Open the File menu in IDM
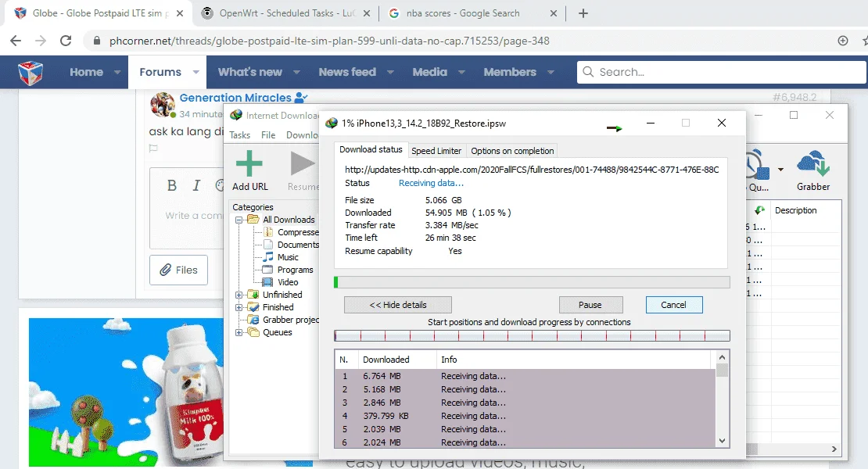The width and height of the screenshot is (868, 469). pyautogui.click(x=268, y=135)
